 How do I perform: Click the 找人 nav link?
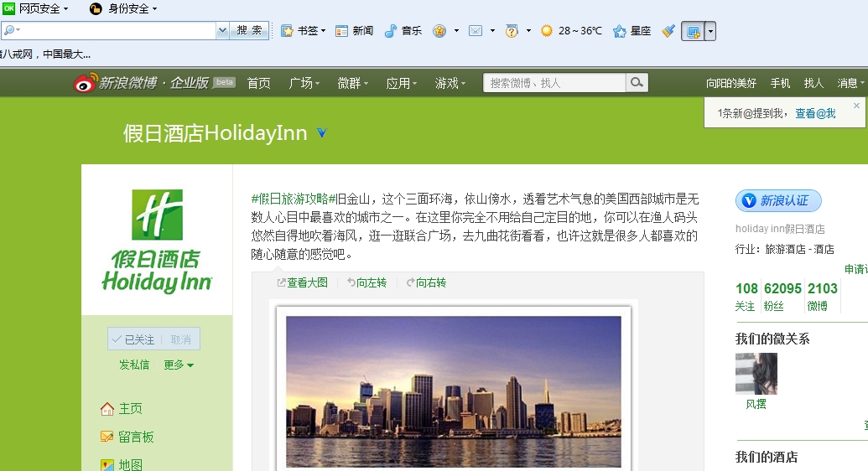[813, 83]
